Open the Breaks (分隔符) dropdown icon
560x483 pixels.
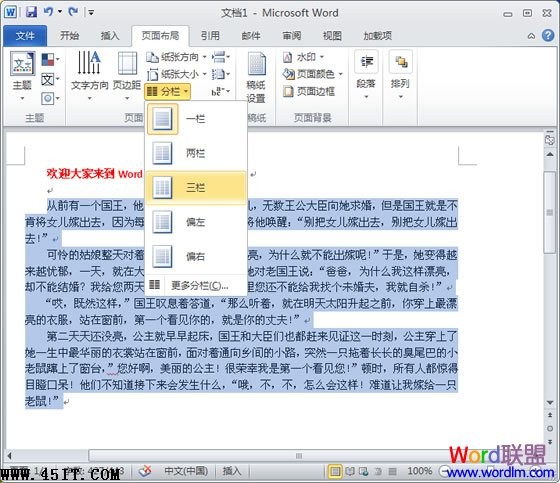pyautogui.click(x=220, y=57)
